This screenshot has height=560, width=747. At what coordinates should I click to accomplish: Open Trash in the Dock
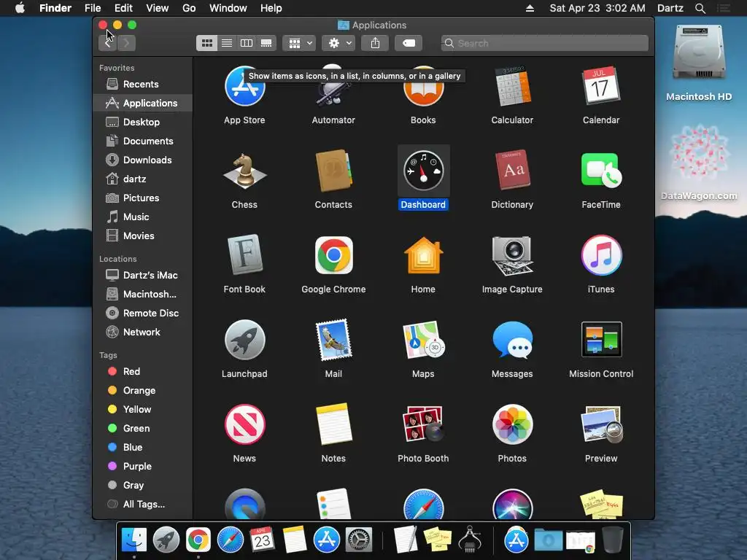613,540
